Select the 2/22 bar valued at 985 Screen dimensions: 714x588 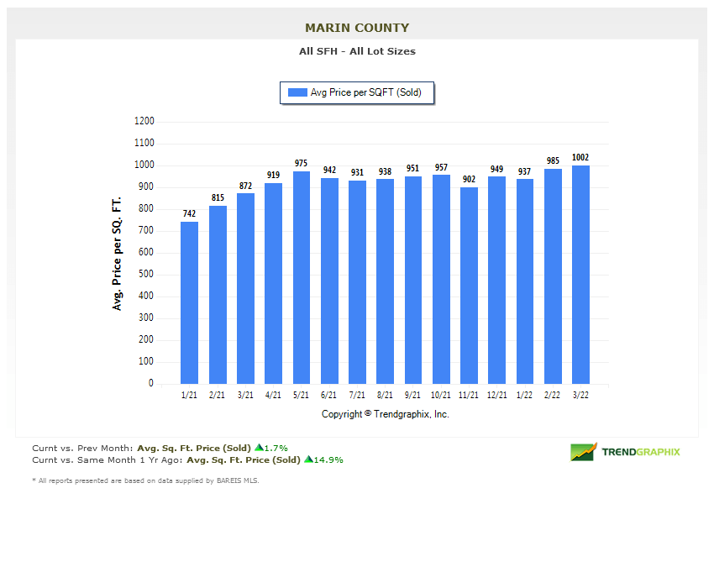pyautogui.click(x=553, y=276)
